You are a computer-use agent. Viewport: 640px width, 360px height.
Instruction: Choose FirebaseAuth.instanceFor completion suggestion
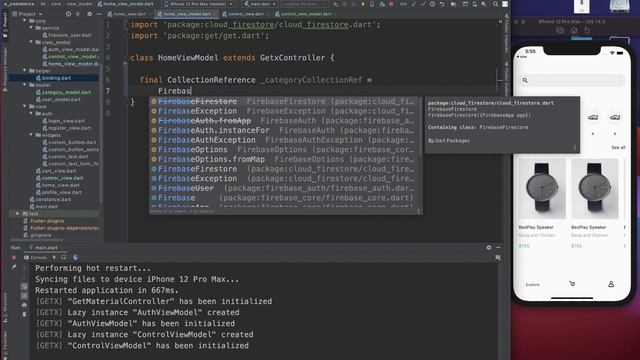point(284,130)
